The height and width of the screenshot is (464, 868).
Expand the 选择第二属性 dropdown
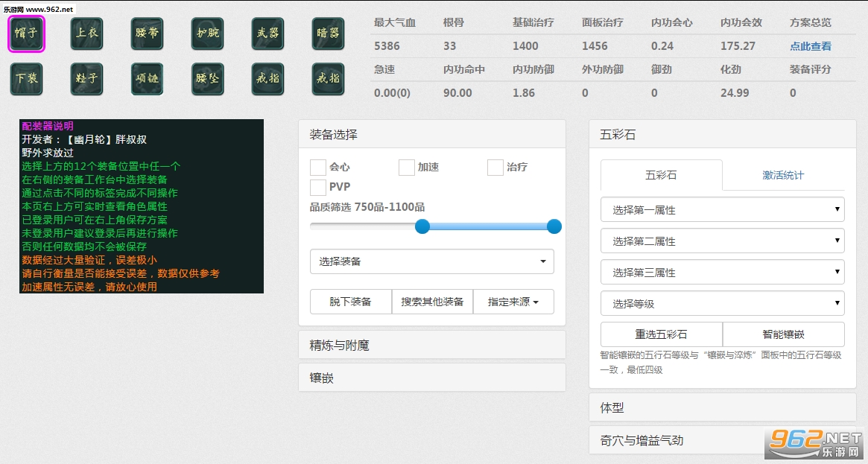click(723, 241)
